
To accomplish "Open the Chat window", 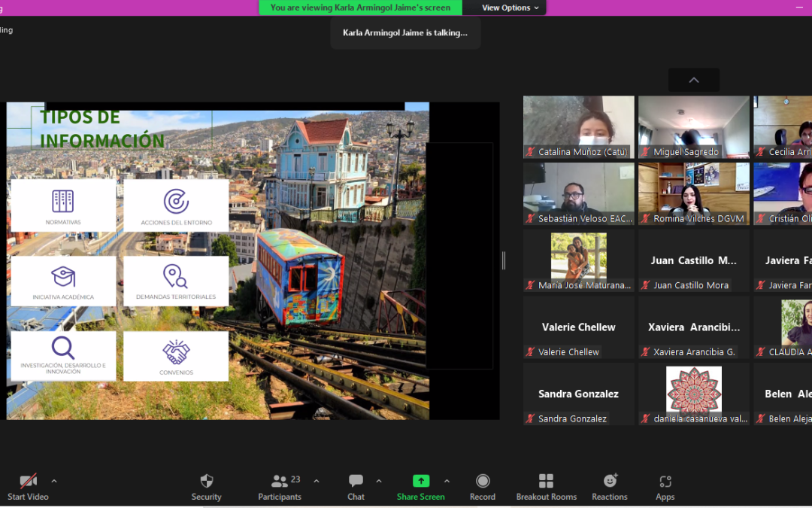I will [x=356, y=481].
